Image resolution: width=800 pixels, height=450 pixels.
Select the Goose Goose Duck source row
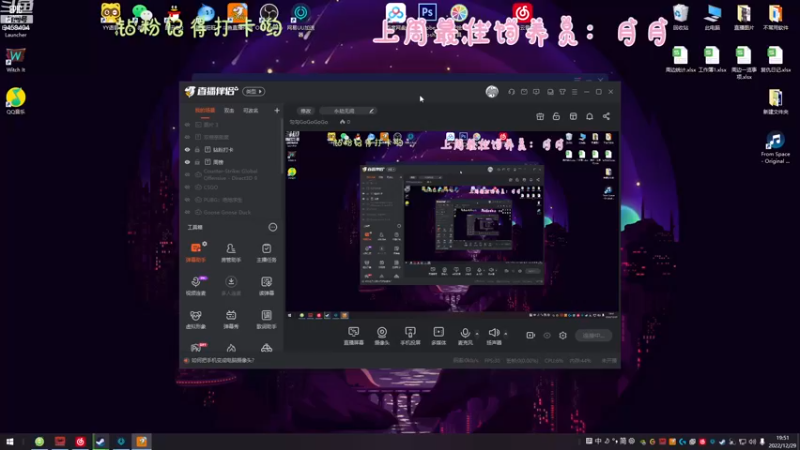pos(233,212)
